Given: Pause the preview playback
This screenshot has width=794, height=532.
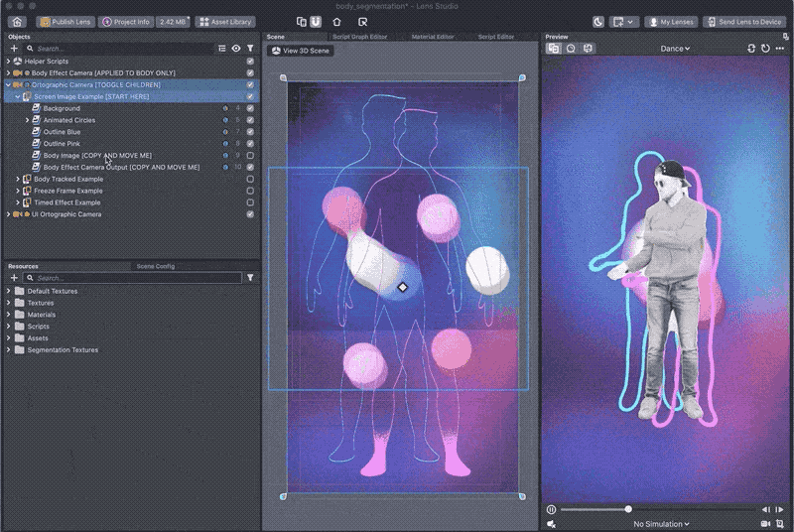Looking at the screenshot, I should pyautogui.click(x=551, y=509).
